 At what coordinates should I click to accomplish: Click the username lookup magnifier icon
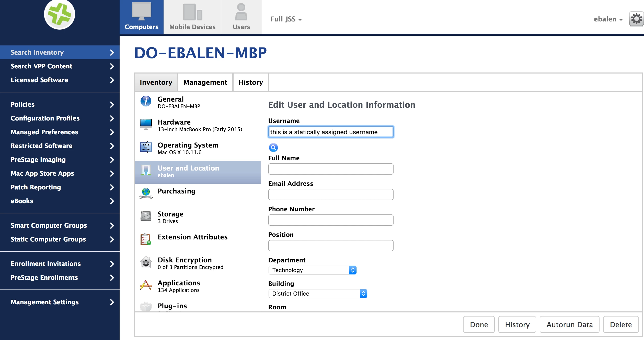coord(273,147)
